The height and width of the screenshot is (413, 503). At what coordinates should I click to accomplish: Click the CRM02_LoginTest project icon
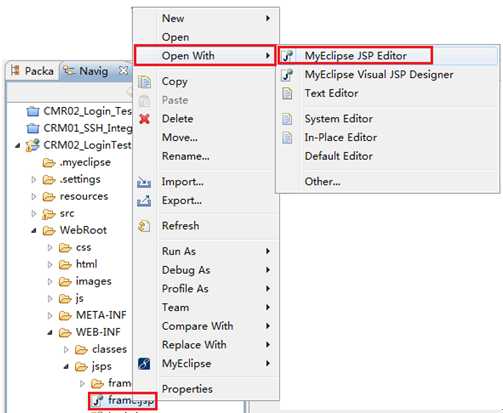point(33,145)
